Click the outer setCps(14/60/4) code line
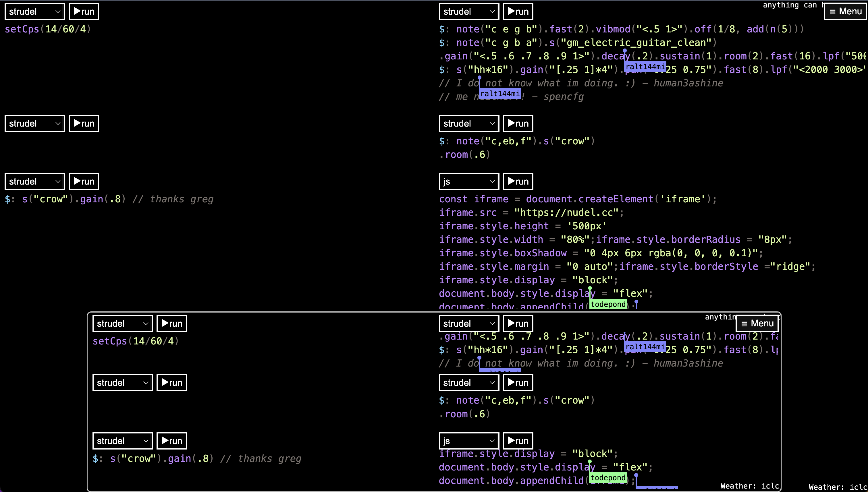 pos(48,29)
